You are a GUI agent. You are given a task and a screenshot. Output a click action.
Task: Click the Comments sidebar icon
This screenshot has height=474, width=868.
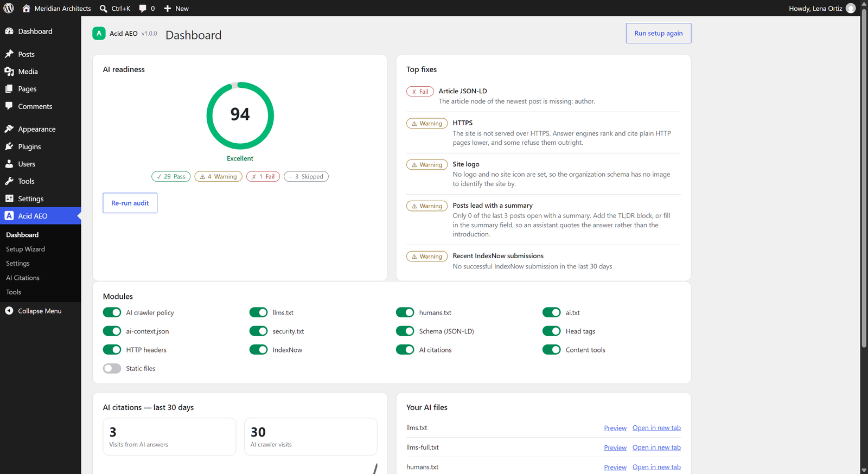9,106
